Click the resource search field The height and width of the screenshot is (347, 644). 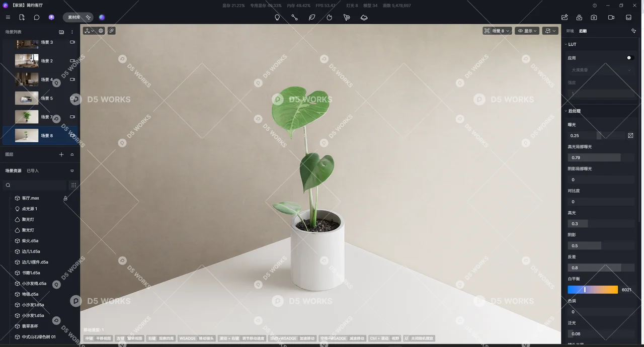(35, 185)
